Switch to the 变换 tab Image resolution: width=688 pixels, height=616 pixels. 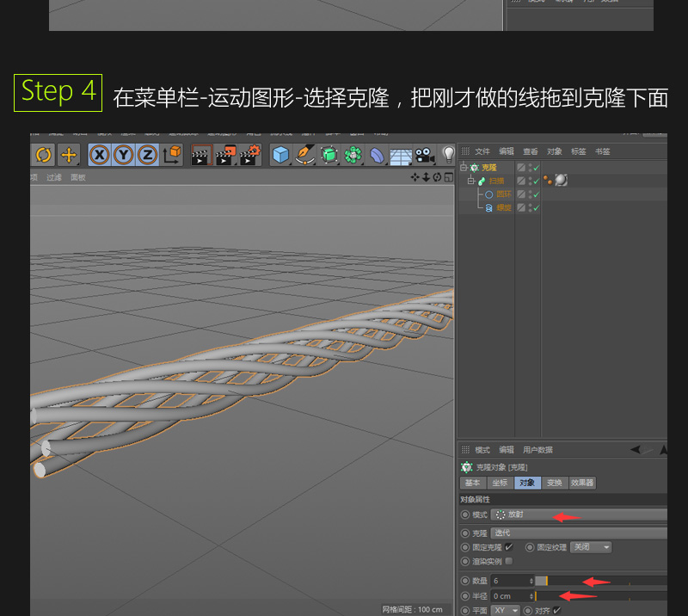pyautogui.click(x=555, y=483)
